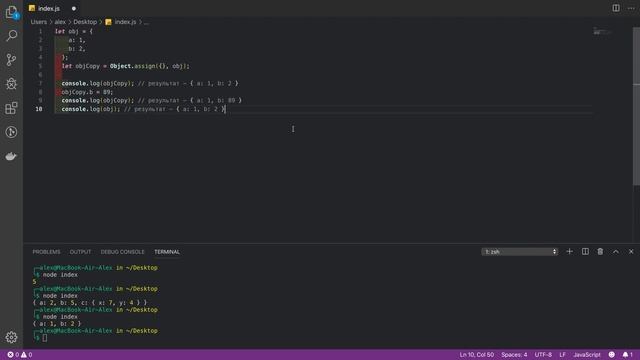Change the UTF-8 file encoding

(x=543, y=355)
